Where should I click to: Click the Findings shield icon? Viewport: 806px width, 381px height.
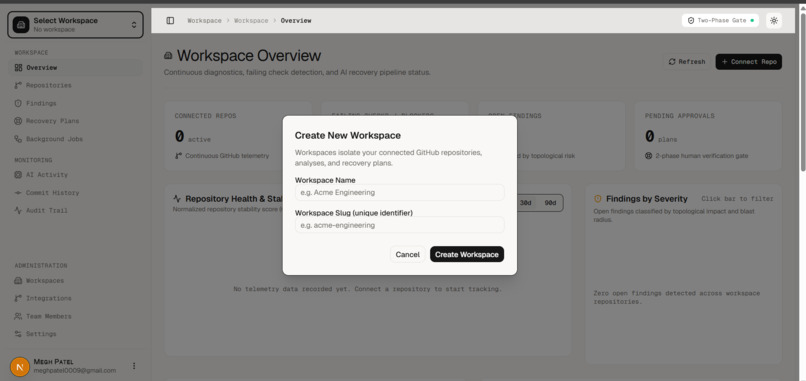(x=19, y=103)
